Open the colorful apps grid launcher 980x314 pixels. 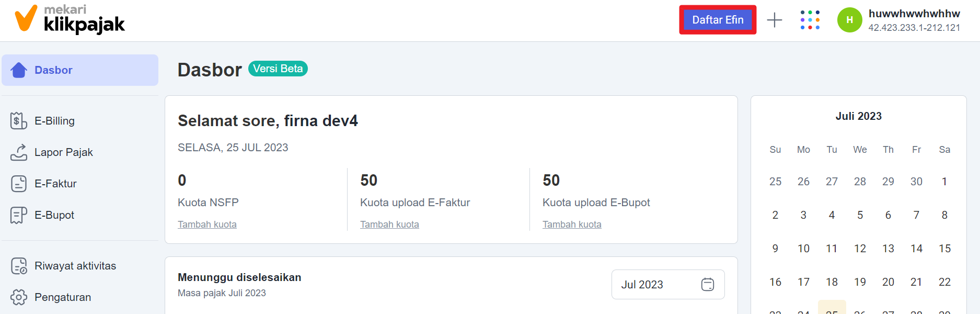(x=810, y=20)
